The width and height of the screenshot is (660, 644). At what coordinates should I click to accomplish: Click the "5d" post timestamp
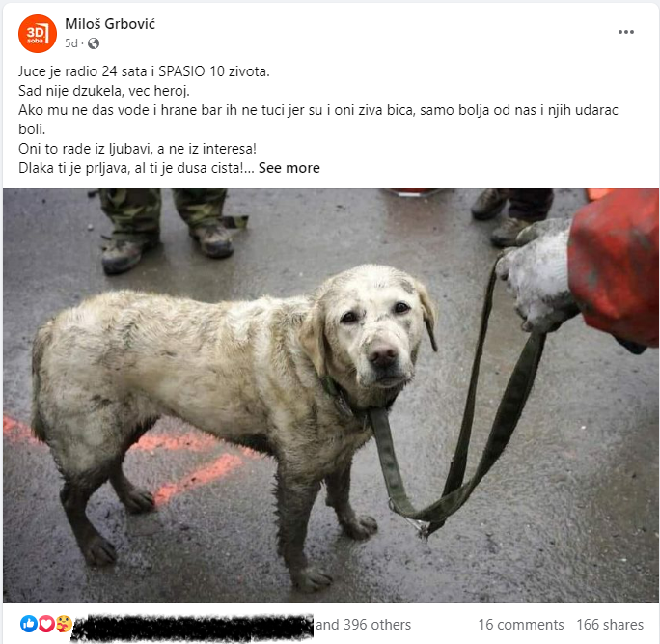pos(71,43)
